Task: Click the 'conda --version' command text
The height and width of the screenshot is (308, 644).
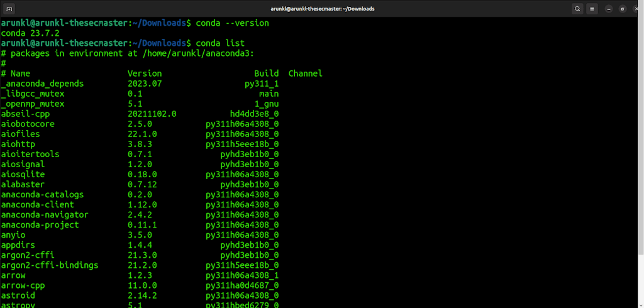Action: pyautogui.click(x=233, y=23)
